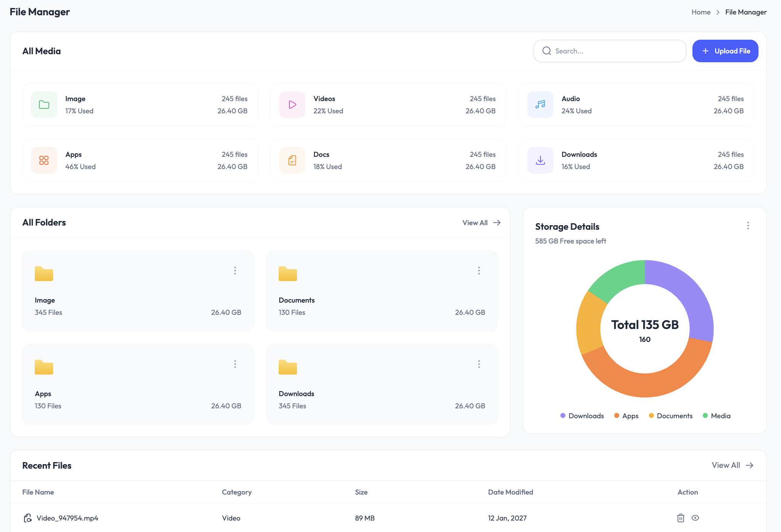Click the Upload File button
Screen dimensions: 781x532
pyautogui.click(x=725, y=51)
